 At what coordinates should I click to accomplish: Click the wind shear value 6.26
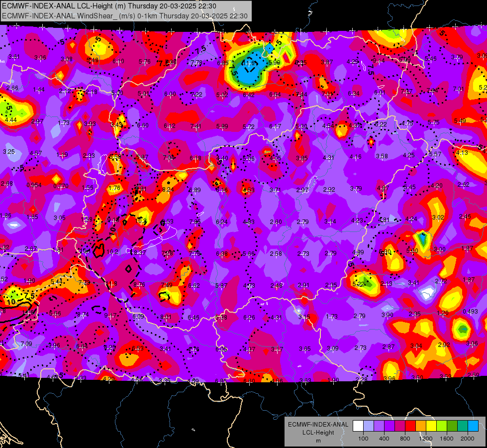point(249,318)
